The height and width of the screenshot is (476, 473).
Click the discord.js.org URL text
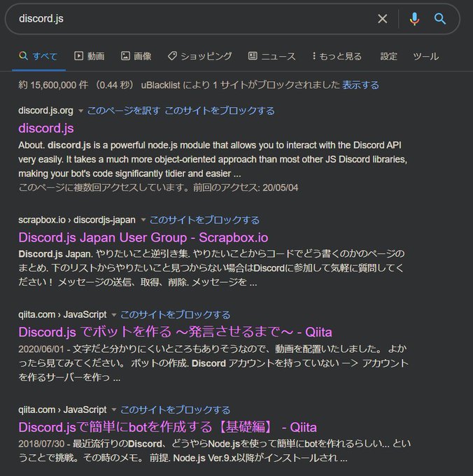pyautogui.click(x=45, y=111)
